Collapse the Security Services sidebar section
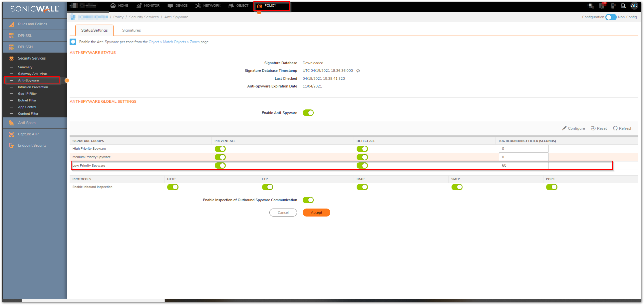 [32, 58]
